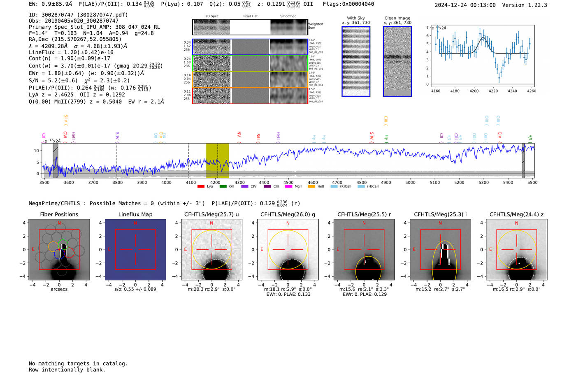576x392 pixels.
Task: Open the Fiber Positions image
Action: [x=59, y=250]
